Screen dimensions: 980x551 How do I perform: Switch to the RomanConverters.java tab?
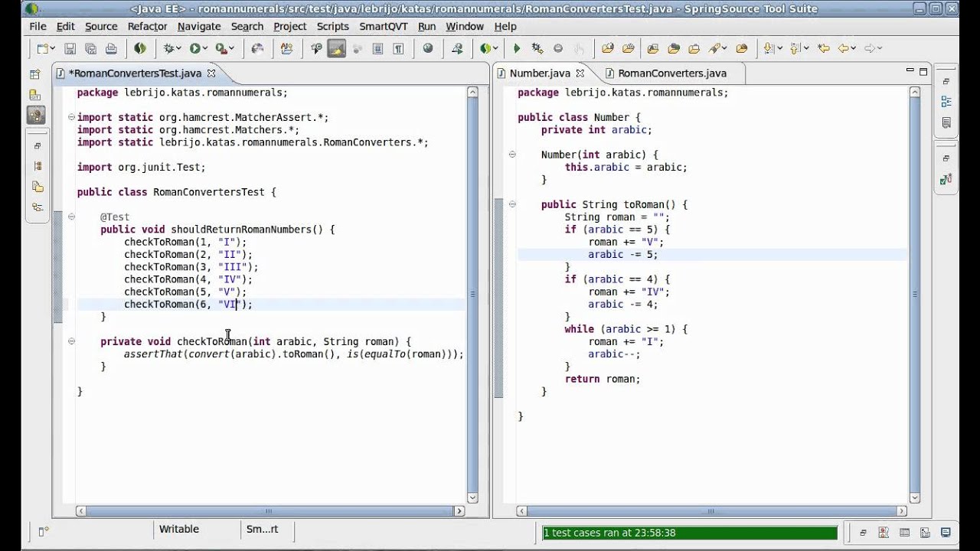[x=671, y=73]
